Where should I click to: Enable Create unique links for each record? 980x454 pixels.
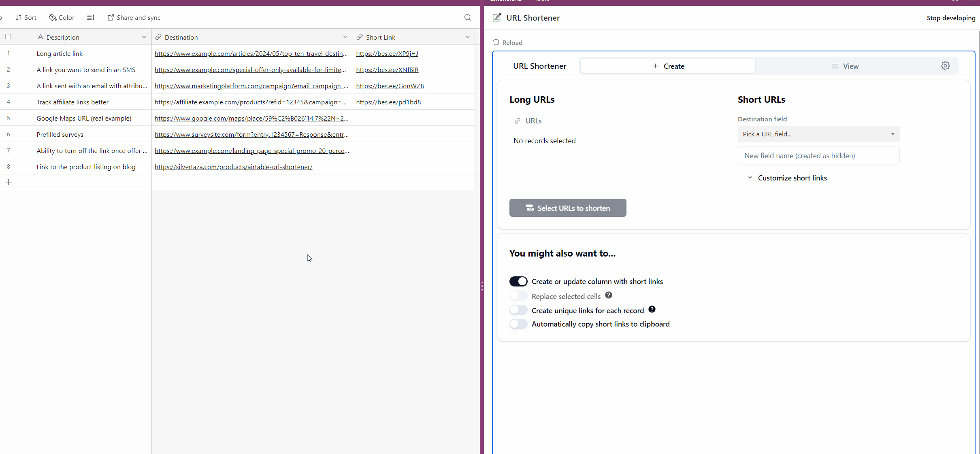click(518, 310)
